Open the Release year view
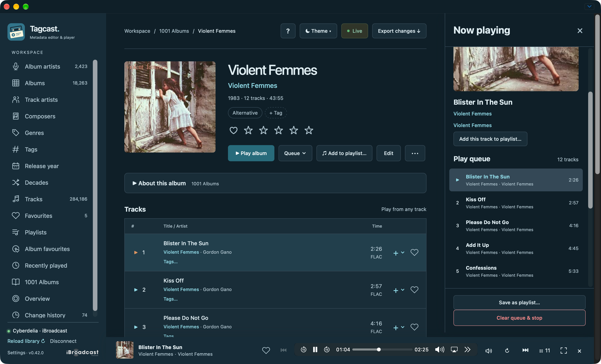601x364 pixels. pos(50,166)
